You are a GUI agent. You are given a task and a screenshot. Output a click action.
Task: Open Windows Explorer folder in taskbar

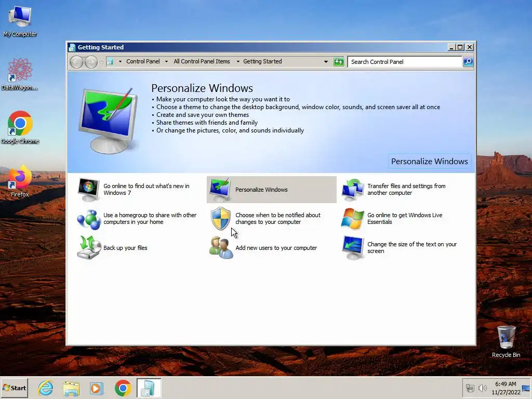coord(71,388)
